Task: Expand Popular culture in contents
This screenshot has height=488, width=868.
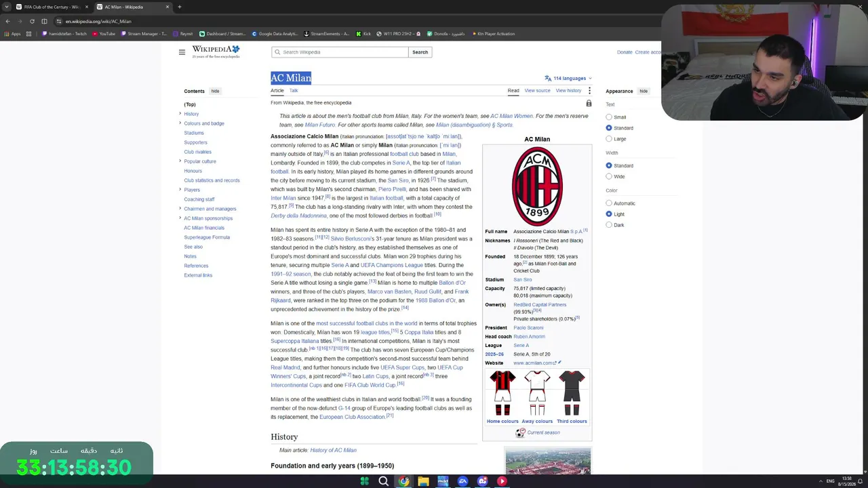Action: tap(180, 161)
